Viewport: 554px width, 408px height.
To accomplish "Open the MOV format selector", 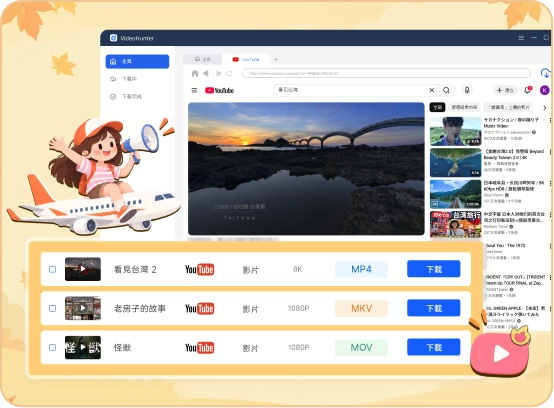I will pyautogui.click(x=361, y=348).
